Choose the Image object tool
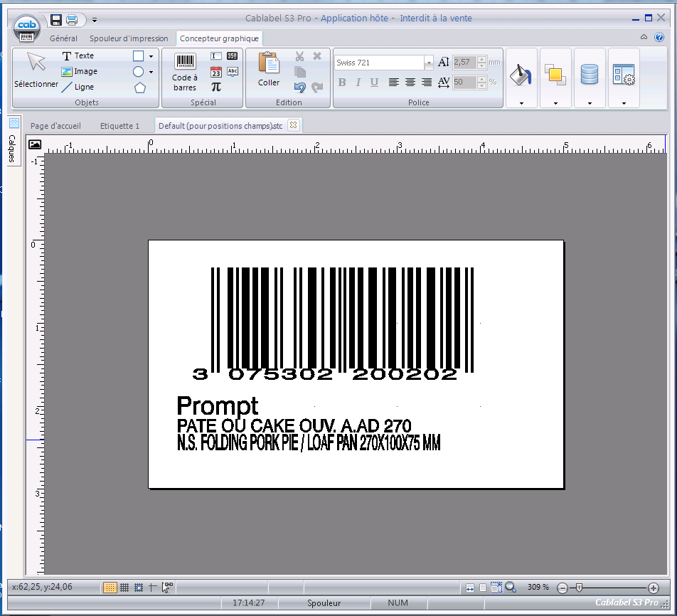 [x=80, y=71]
